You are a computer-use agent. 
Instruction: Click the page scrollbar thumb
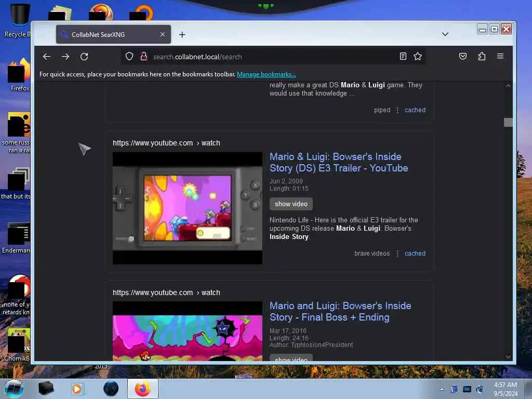point(508,122)
